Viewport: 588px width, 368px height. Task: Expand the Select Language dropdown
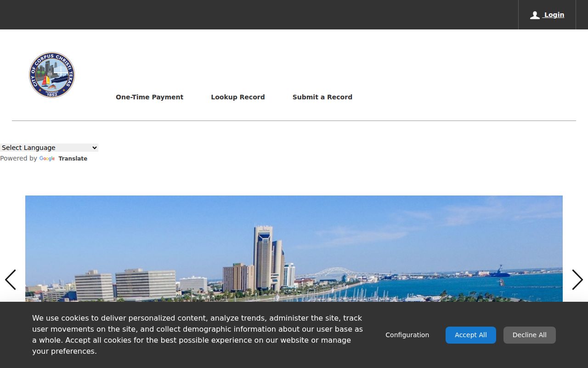[x=49, y=148]
